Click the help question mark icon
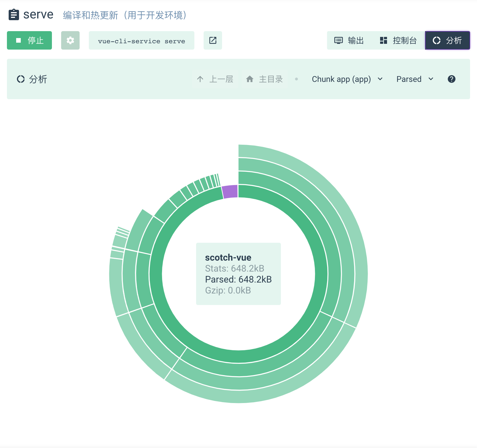Viewport: 477px width, 448px height. [x=452, y=79]
